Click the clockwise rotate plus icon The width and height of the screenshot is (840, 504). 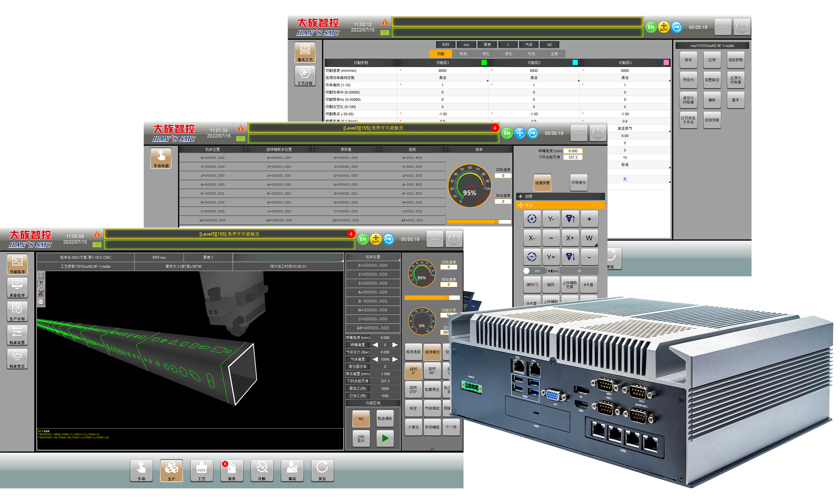[x=532, y=219]
